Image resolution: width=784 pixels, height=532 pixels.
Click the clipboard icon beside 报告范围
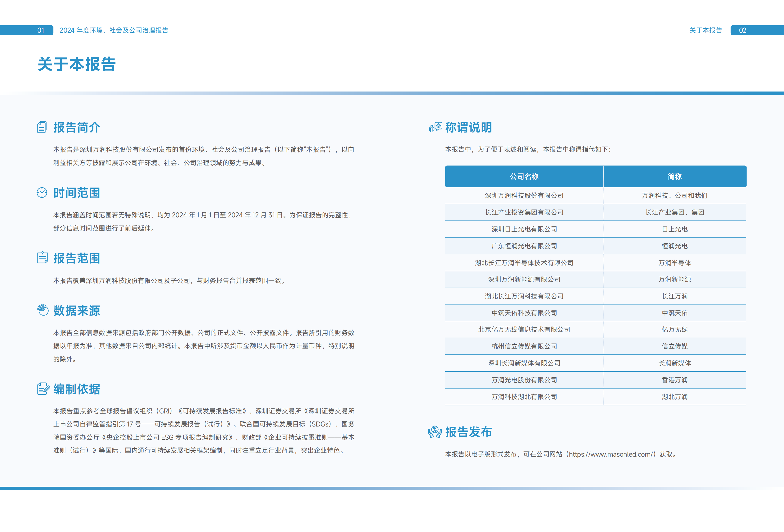42,257
